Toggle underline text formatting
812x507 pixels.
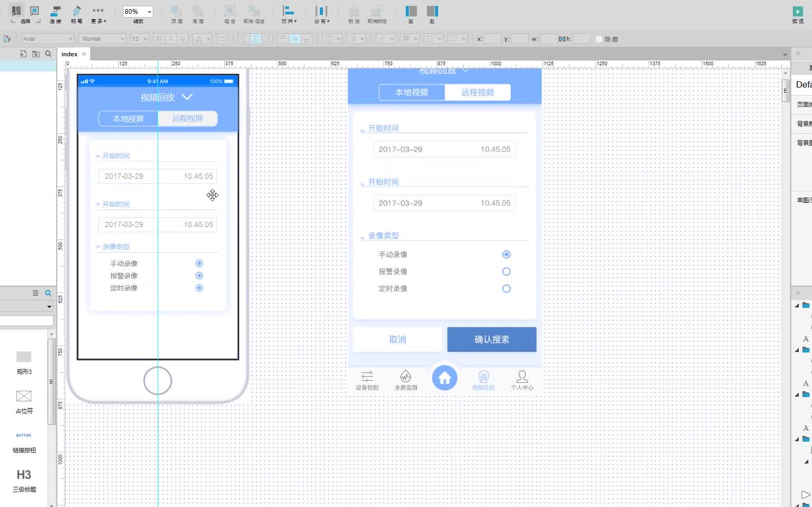tap(182, 39)
